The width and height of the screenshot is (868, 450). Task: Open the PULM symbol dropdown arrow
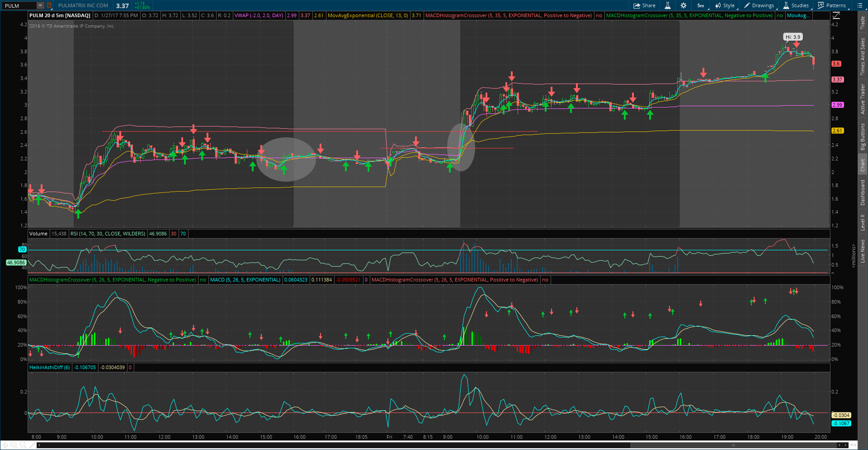tap(40, 5)
